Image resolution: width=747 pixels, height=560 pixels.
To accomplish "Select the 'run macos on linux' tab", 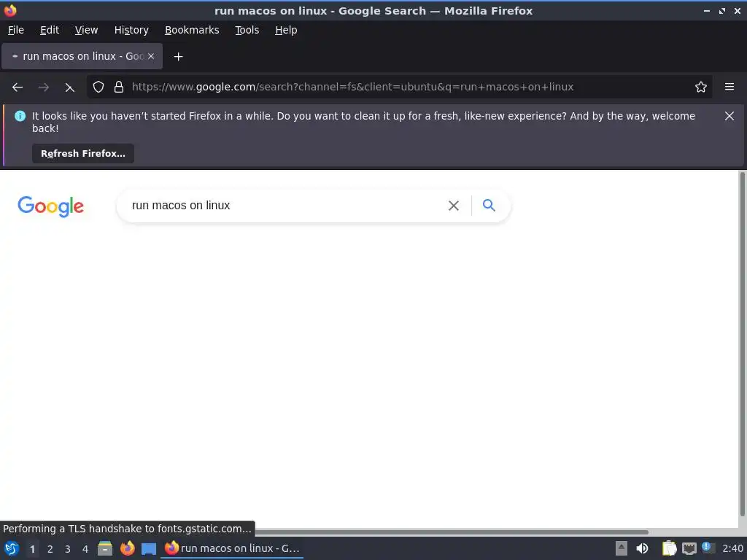I will (82, 56).
